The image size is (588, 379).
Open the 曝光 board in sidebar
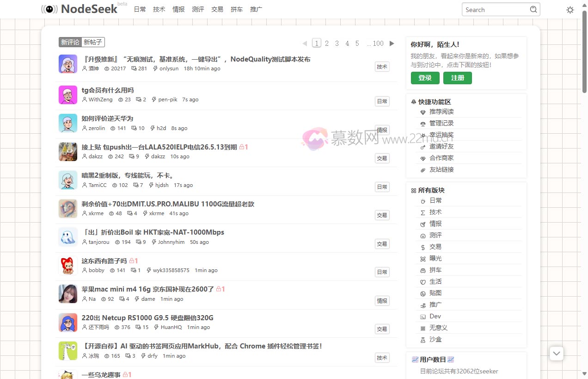click(x=435, y=258)
